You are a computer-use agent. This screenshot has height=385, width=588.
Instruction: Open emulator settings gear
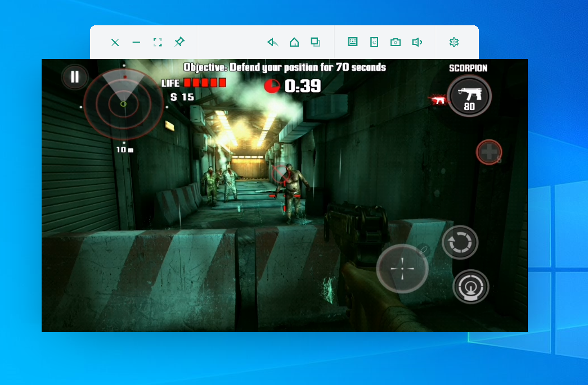click(454, 42)
